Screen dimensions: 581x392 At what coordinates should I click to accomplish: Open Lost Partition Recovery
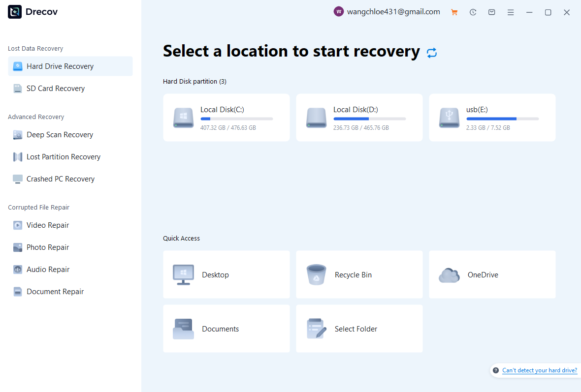coord(63,157)
